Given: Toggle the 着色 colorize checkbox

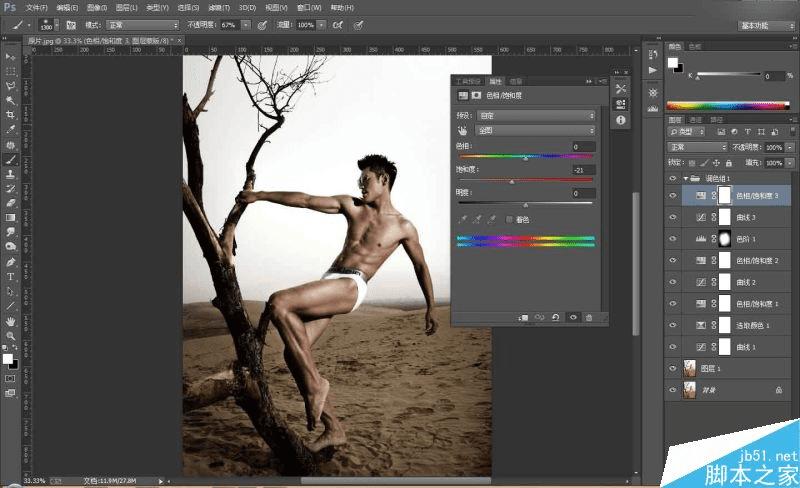Looking at the screenshot, I should pyautogui.click(x=509, y=219).
